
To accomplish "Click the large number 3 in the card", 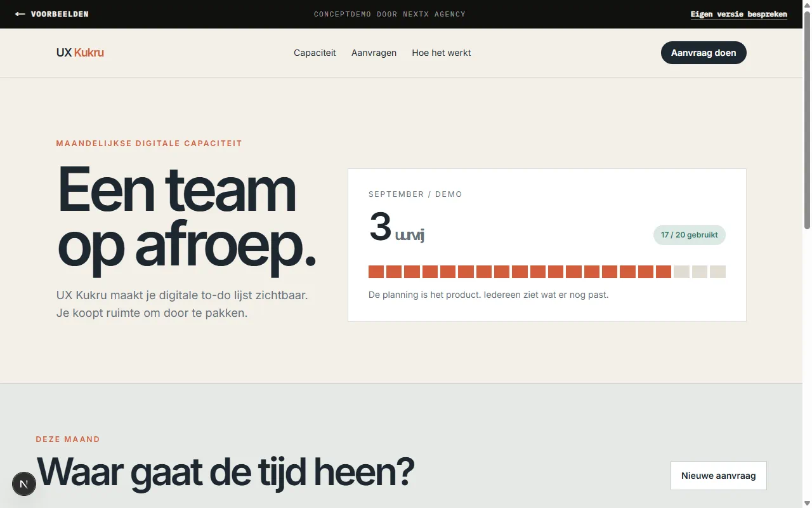I will (380, 227).
